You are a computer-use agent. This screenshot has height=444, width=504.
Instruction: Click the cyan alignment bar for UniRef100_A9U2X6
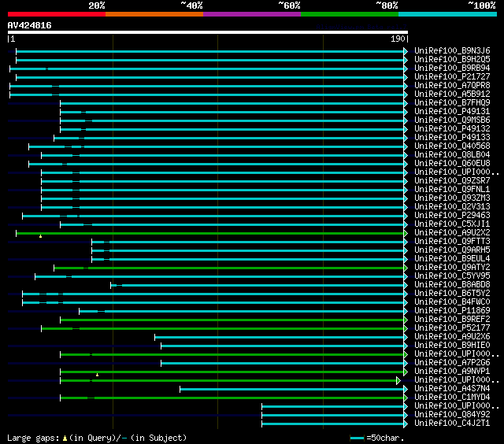281,338
